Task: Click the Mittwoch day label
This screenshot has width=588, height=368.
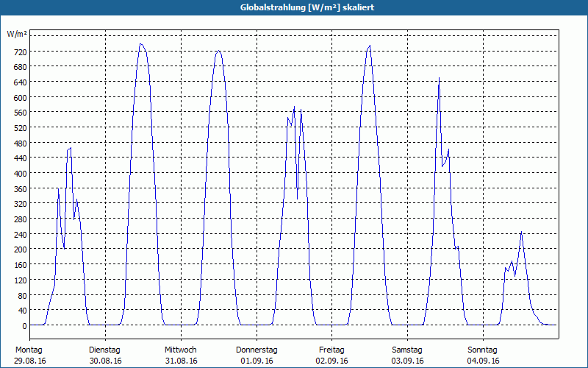Action: pos(180,350)
